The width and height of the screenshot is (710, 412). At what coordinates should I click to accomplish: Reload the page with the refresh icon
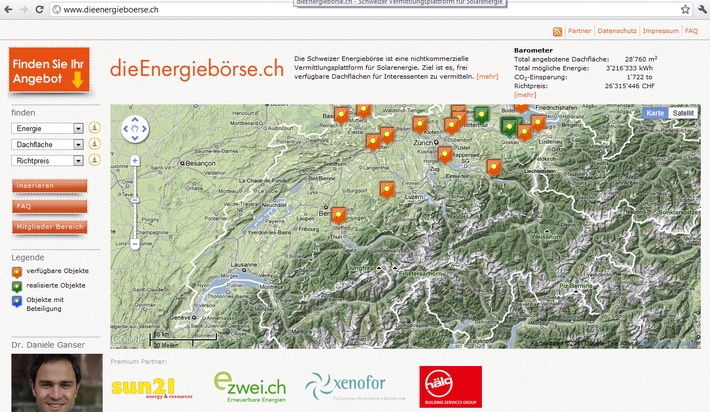click(39, 9)
